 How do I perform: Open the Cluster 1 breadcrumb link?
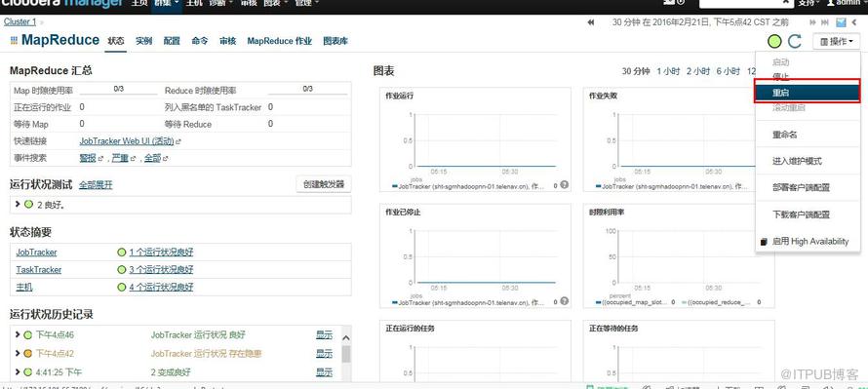pos(20,21)
